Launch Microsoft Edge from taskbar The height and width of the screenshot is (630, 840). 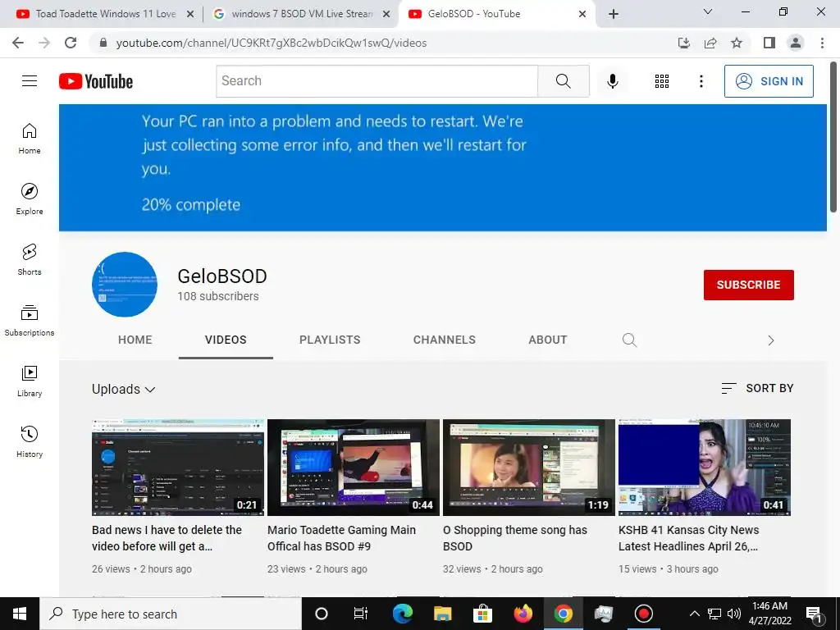pos(402,614)
